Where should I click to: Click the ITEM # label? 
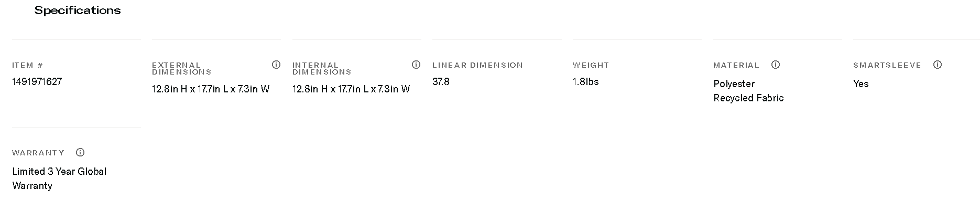[x=28, y=65]
